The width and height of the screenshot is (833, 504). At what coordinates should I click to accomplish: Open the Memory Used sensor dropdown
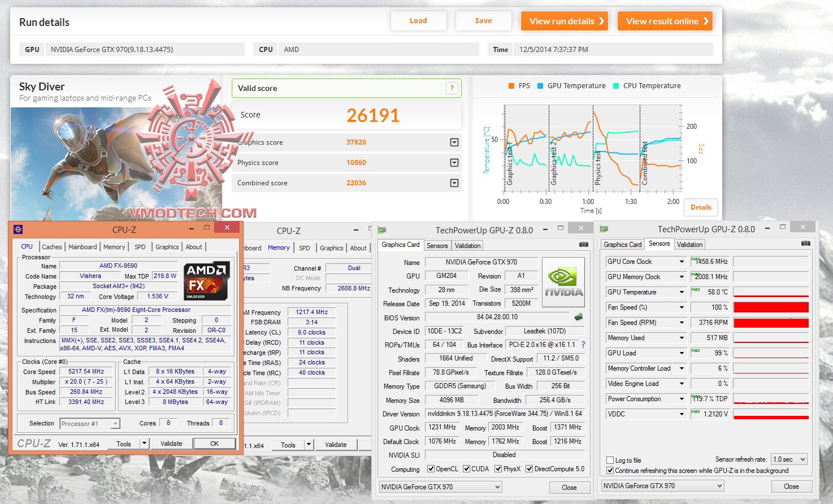pos(682,338)
